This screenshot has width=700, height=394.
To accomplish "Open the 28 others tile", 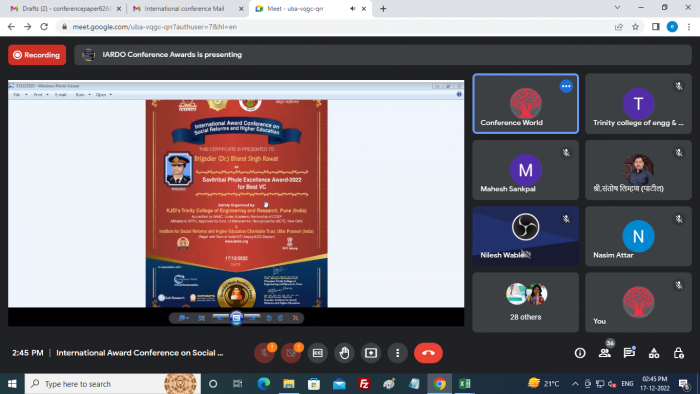I will pos(525,302).
